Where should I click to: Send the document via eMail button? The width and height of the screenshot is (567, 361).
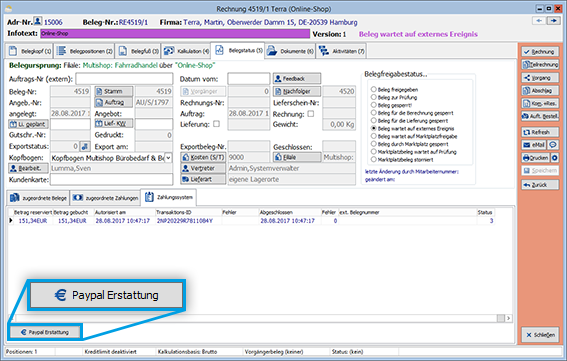[x=534, y=145]
